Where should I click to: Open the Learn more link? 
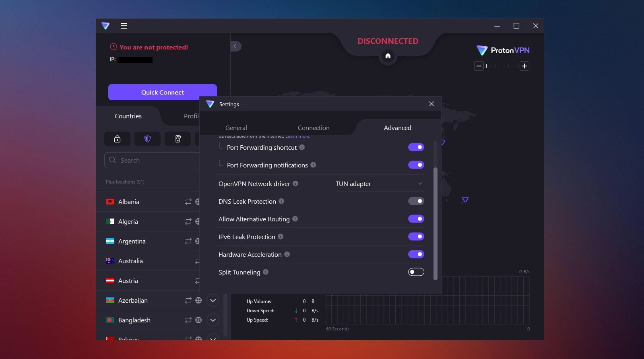tap(297, 137)
